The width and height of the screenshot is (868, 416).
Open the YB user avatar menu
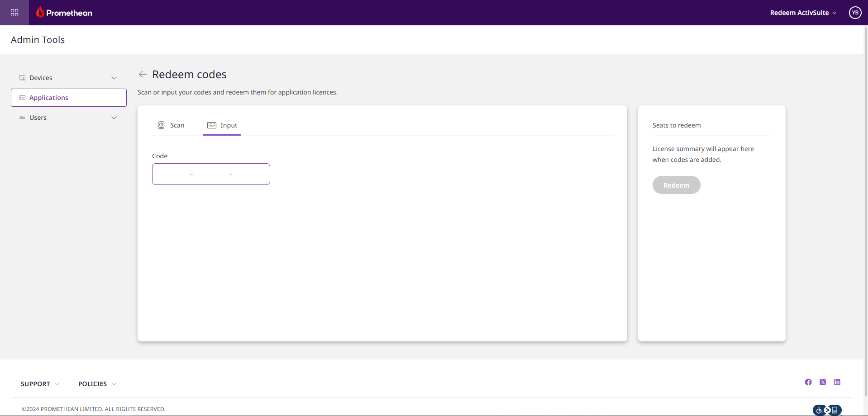click(x=855, y=13)
